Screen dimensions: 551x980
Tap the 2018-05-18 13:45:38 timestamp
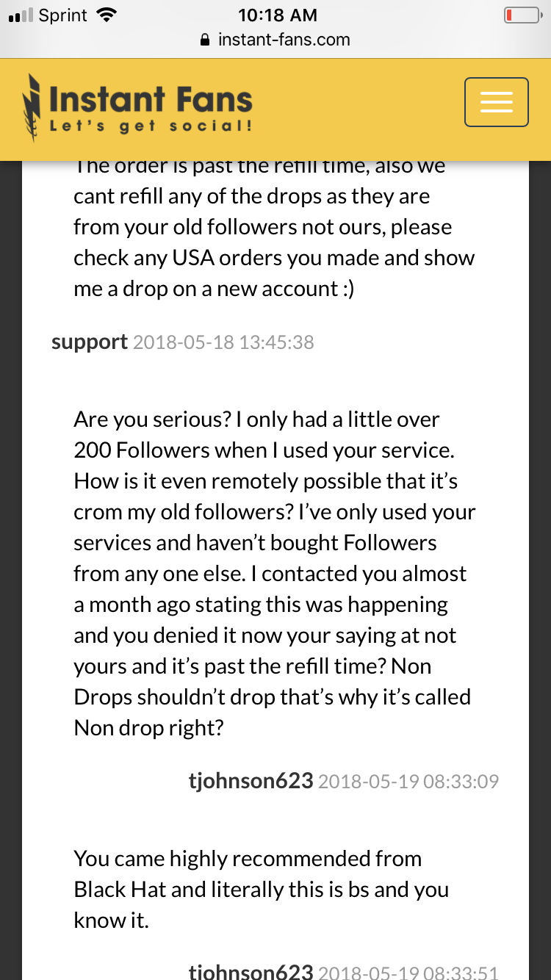[x=223, y=342]
